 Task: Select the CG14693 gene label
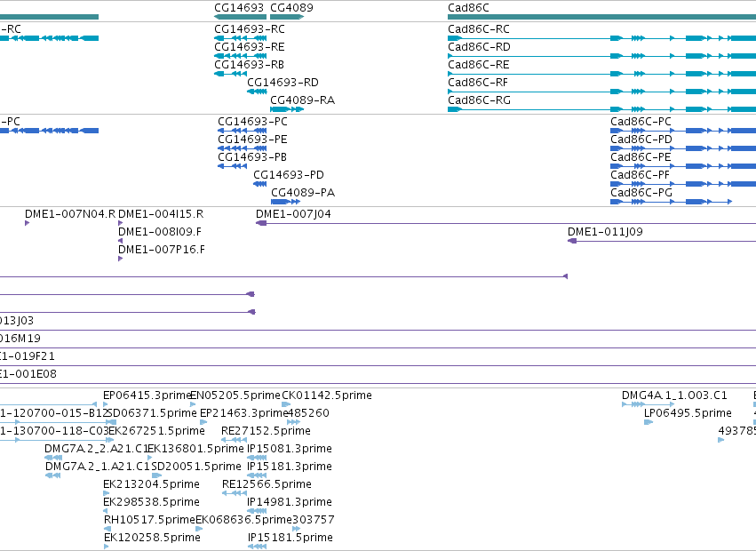pos(239,8)
